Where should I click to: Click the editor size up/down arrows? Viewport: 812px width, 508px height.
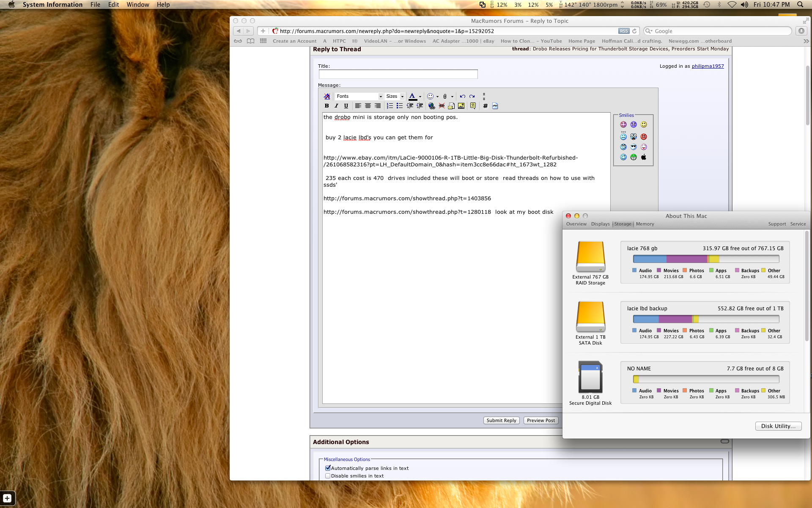point(484,97)
